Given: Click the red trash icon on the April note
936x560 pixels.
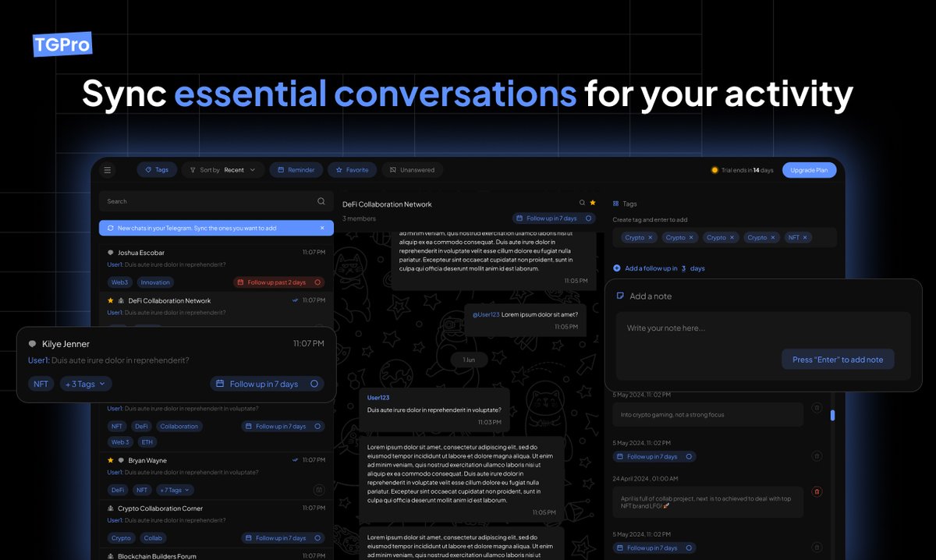Looking at the screenshot, I should pyautogui.click(x=817, y=491).
